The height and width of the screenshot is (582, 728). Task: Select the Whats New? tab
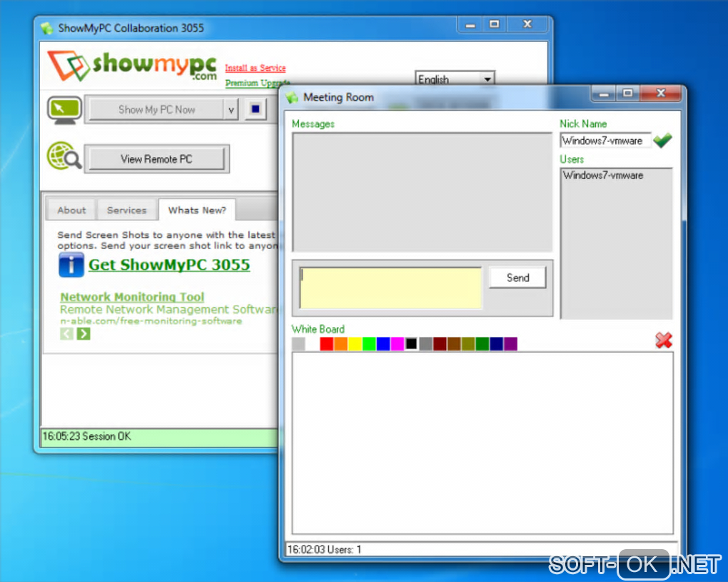[197, 210]
